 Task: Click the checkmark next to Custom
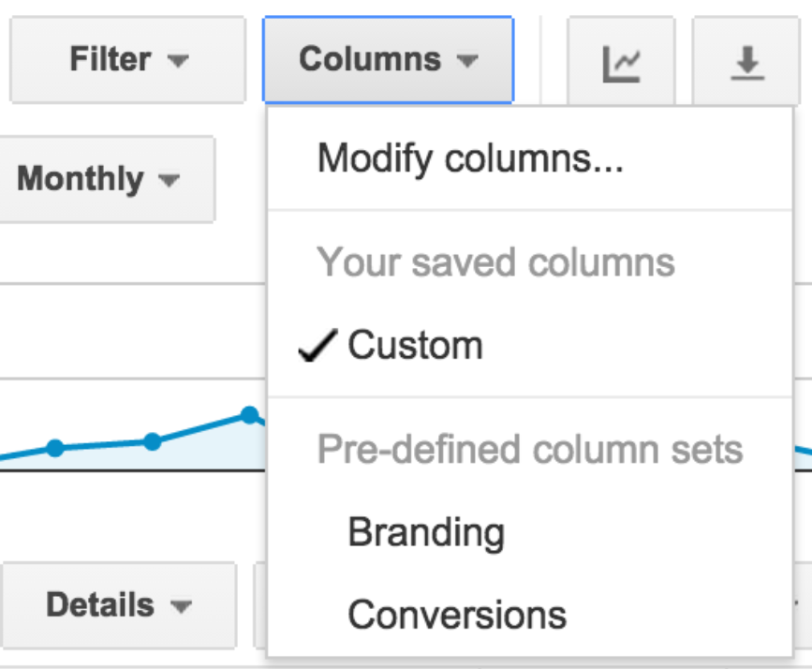pos(318,345)
